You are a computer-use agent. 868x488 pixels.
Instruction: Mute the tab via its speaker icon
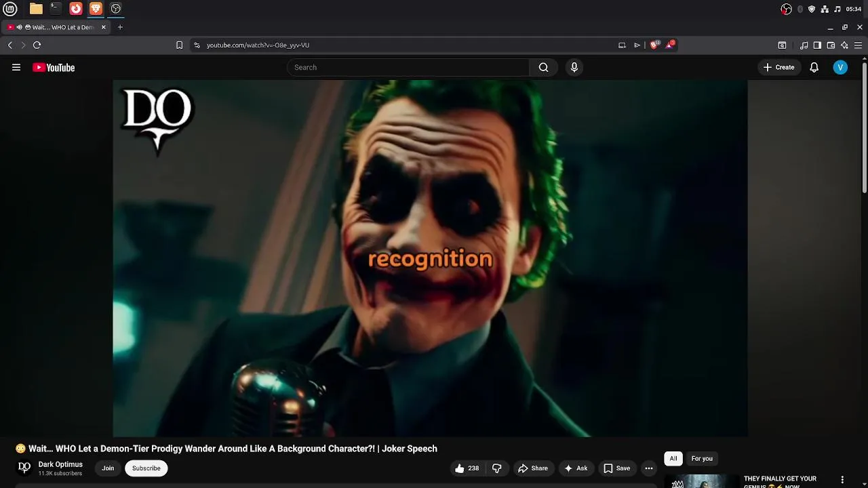click(x=20, y=27)
